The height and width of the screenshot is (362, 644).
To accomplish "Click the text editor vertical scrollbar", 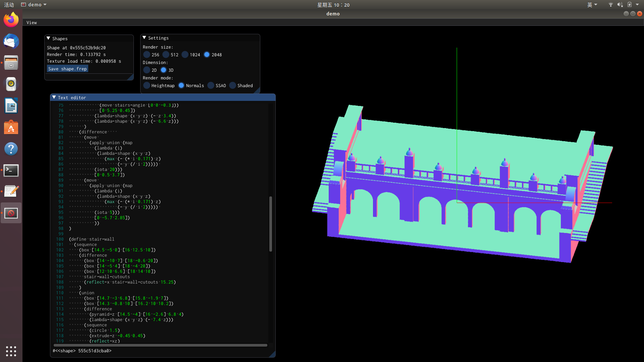I will pyautogui.click(x=271, y=224).
